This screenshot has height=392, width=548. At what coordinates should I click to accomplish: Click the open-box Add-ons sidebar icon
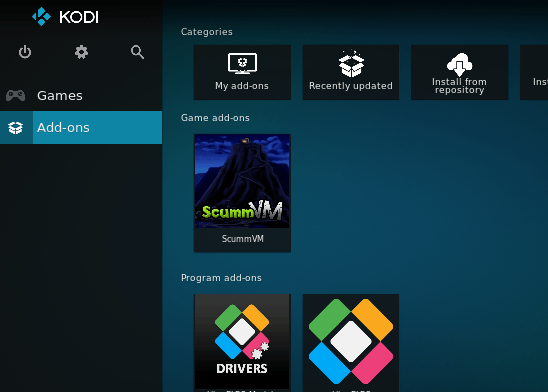15,128
